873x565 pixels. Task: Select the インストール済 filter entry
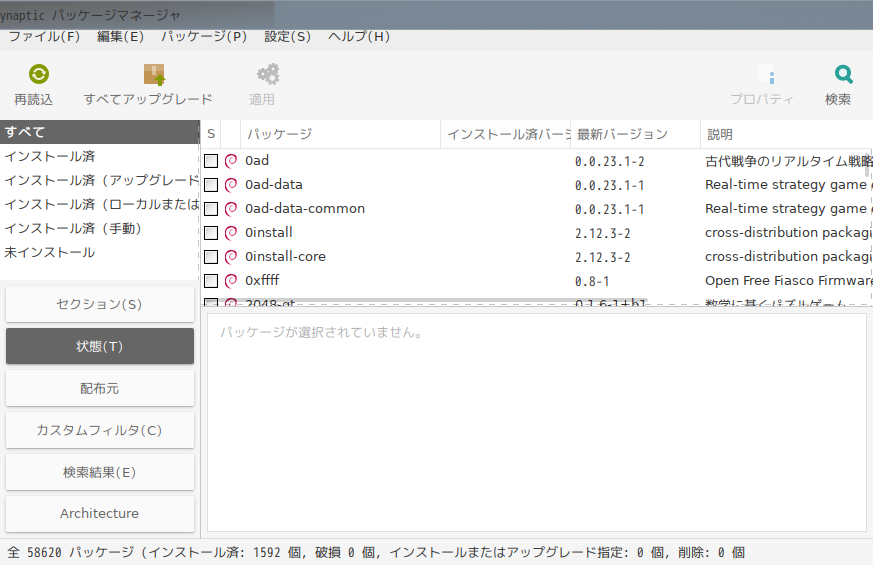coord(100,156)
